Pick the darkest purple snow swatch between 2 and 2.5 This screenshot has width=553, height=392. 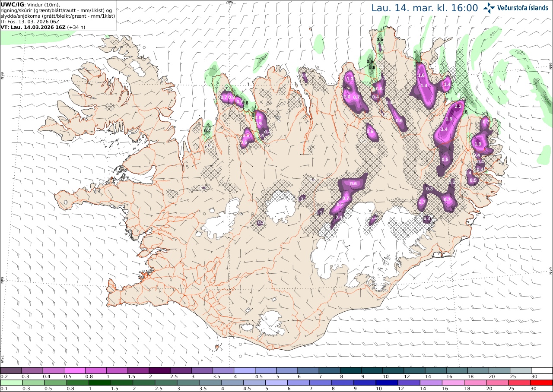159,370
